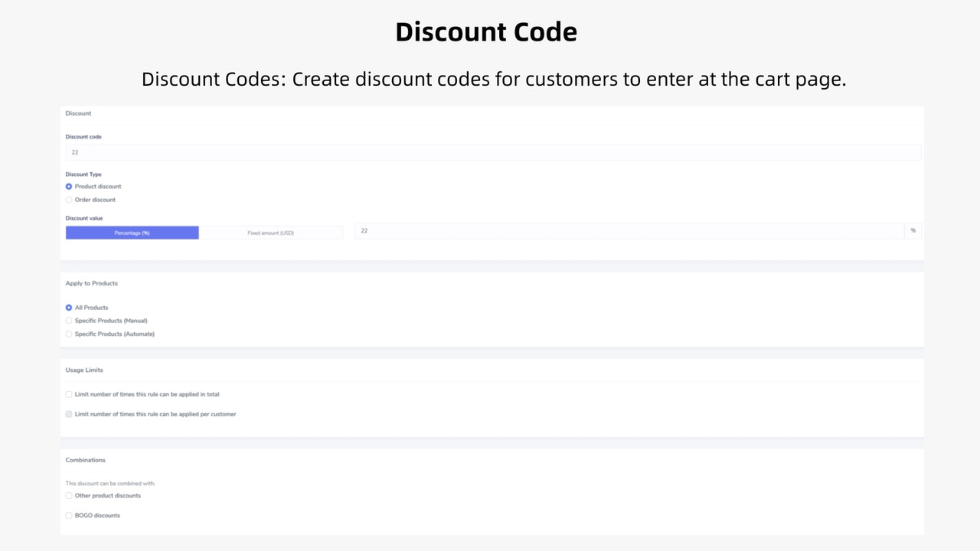Select the Product discount radio button
This screenshot has width=980, height=551.
click(x=69, y=186)
